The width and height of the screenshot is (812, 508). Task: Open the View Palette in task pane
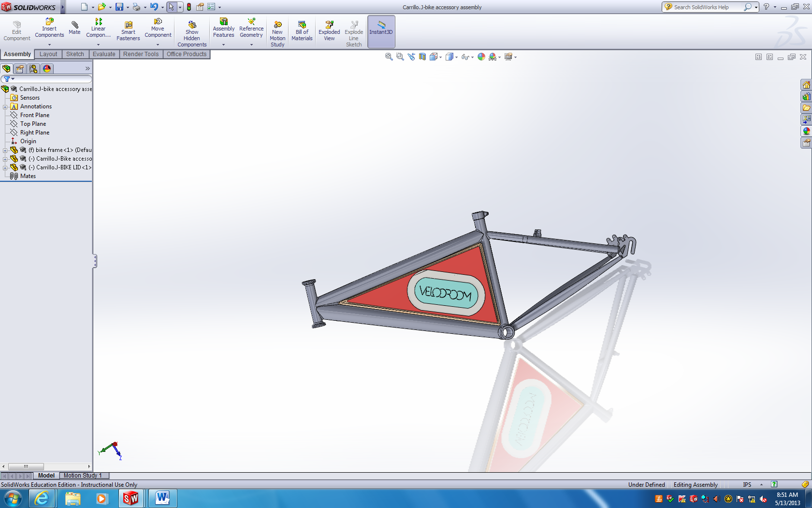pyautogui.click(x=806, y=120)
